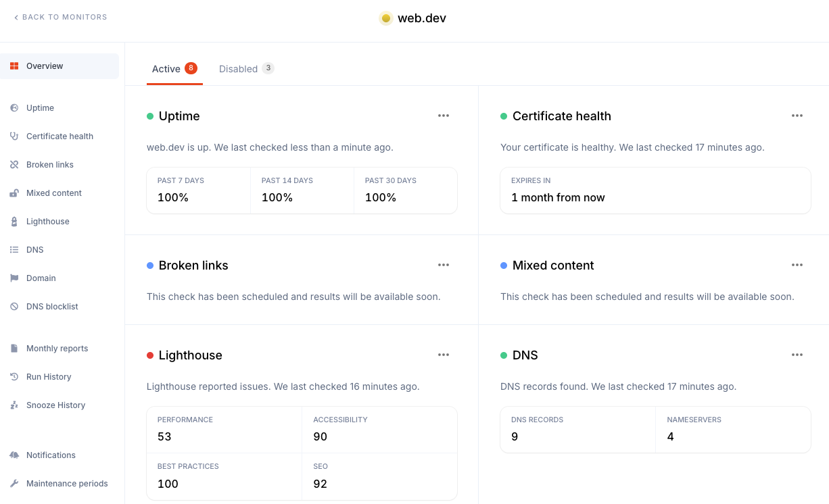Click the Notifications megaphone icon

[14, 455]
